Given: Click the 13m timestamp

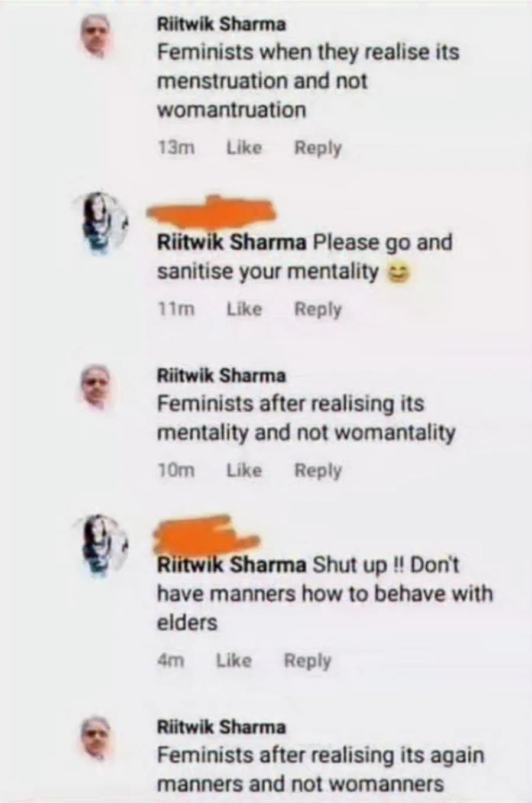Looking at the screenshot, I should tap(176, 147).
